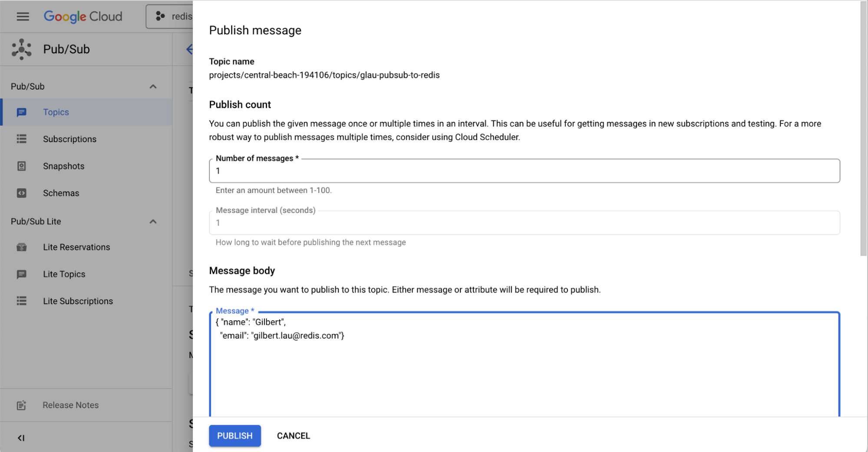Image resolution: width=868 pixels, height=452 pixels.
Task: Click the Schemas code icon
Action: pos(21,193)
